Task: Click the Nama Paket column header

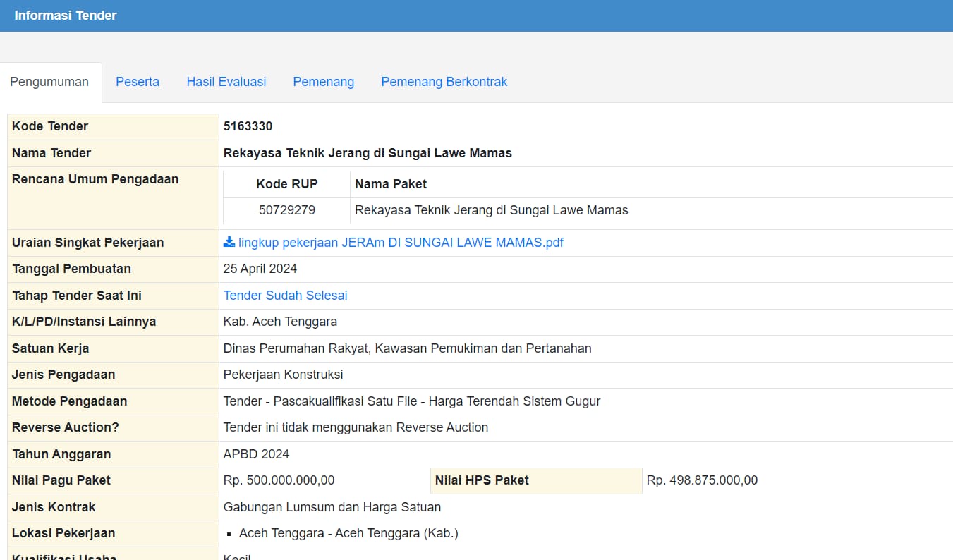Action: coord(391,184)
